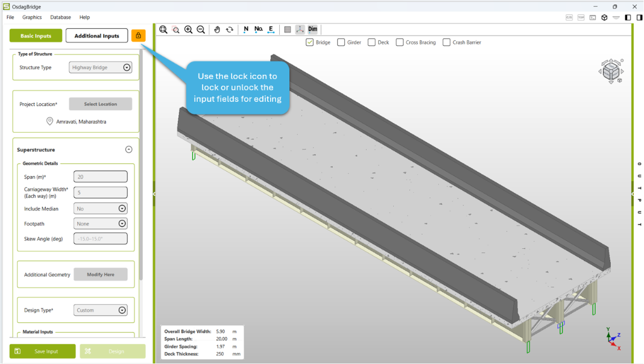
Task: Switch to the Additional Inputs tab
Action: point(97,36)
